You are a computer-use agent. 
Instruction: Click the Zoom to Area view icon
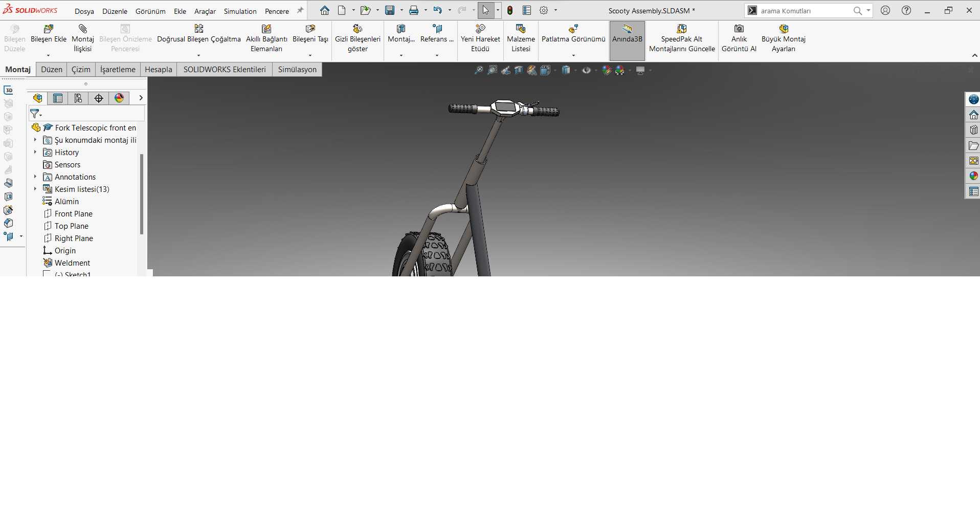[x=492, y=70]
